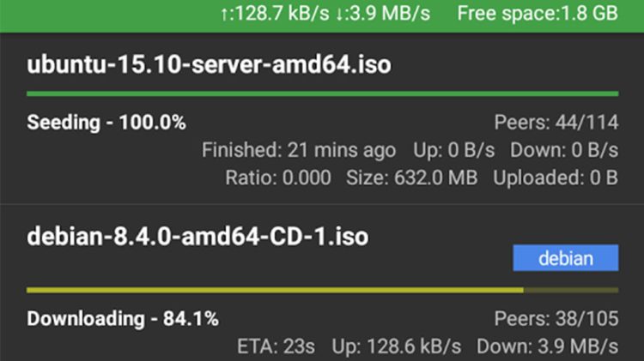Click Peers: 38/105 on debian torrent
Viewport: 644px width, 361px height.
556,319
